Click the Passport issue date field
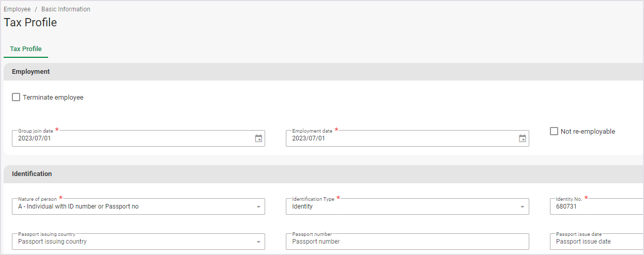This screenshot has width=644, height=255. click(594, 242)
